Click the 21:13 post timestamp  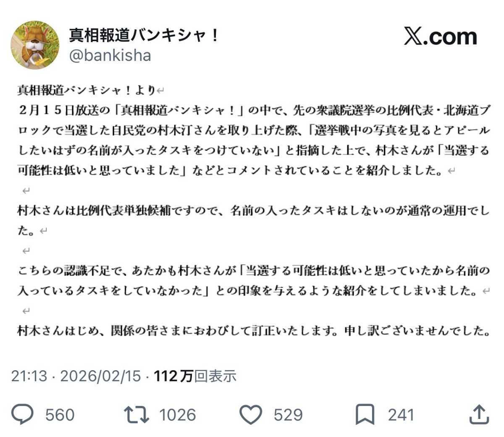tap(29, 376)
